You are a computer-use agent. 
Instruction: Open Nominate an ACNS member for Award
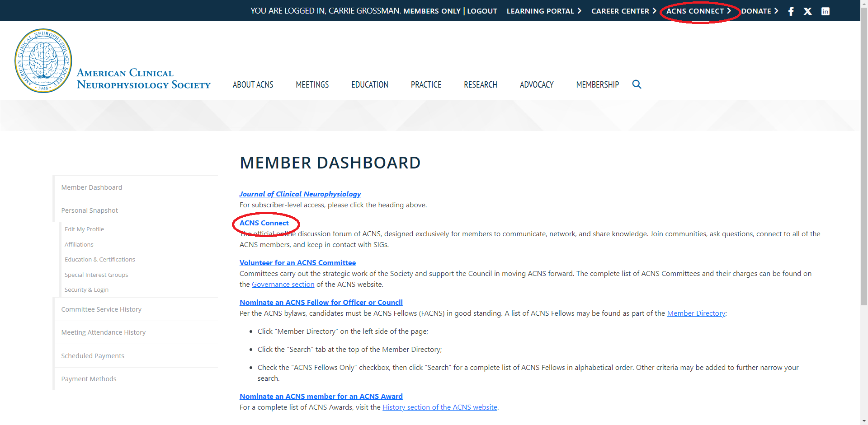[321, 396]
